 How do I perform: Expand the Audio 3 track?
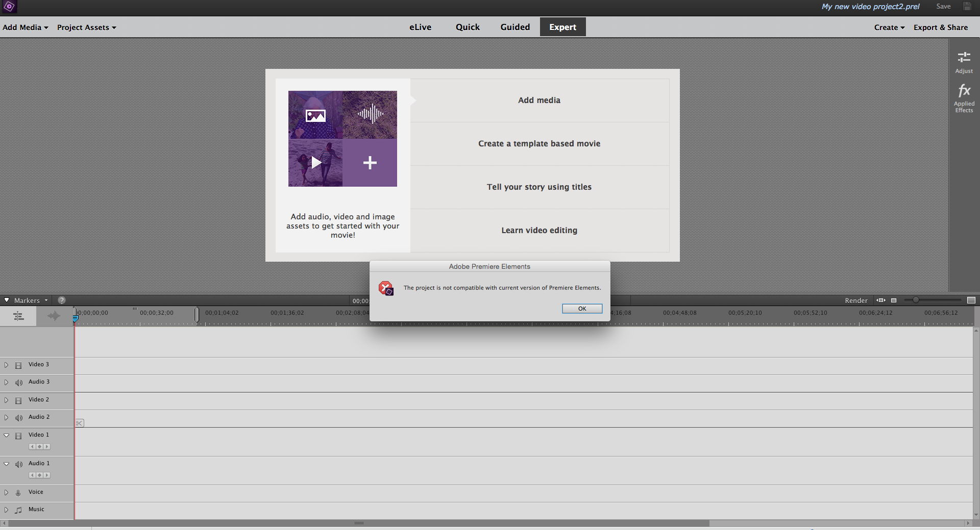point(6,382)
